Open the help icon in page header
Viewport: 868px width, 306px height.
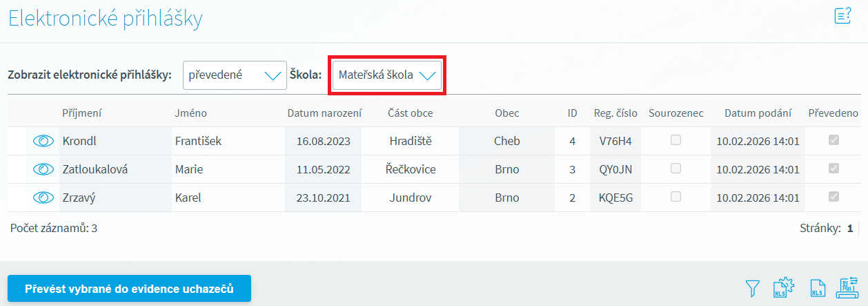pos(842,17)
